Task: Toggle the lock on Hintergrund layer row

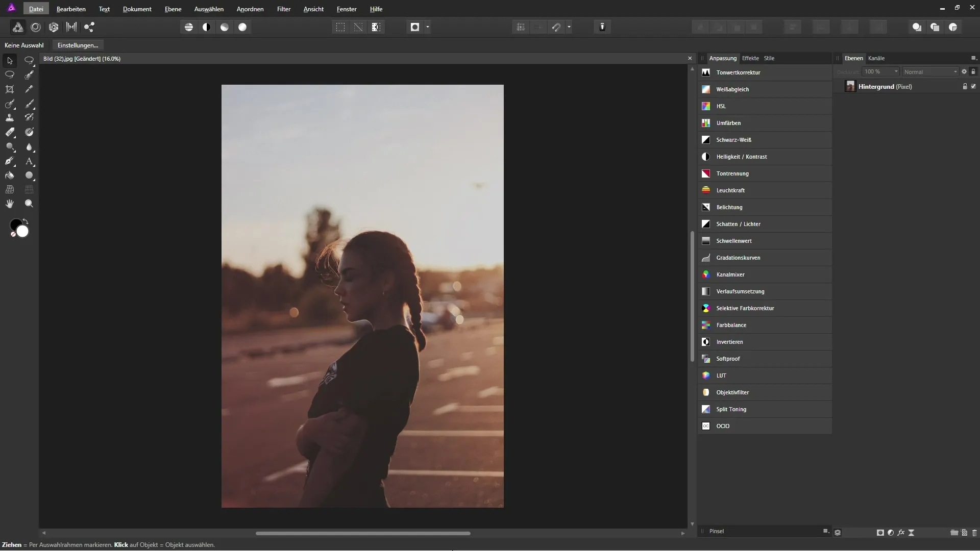Action: [x=965, y=86]
